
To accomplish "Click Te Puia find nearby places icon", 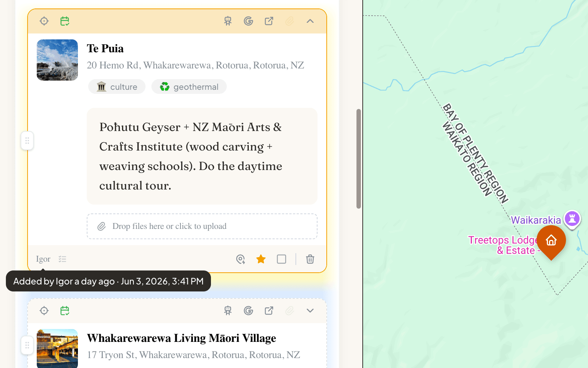I will (x=240, y=259).
